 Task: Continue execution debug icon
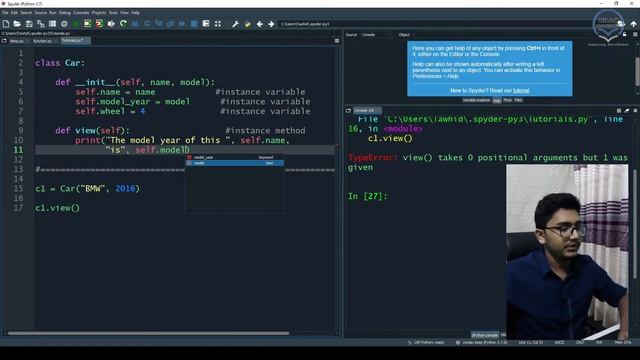tap(182, 24)
